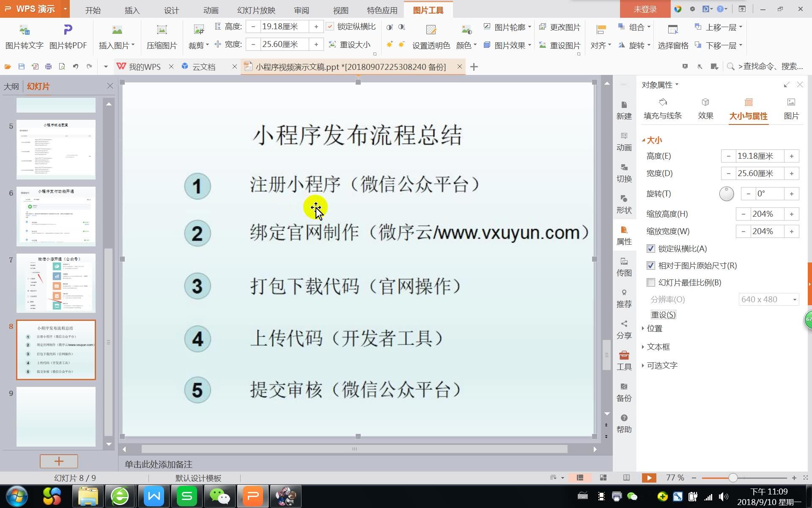Click the 更改图片 icon
Image resolution: width=812 pixels, height=508 pixels.
(x=561, y=27)
